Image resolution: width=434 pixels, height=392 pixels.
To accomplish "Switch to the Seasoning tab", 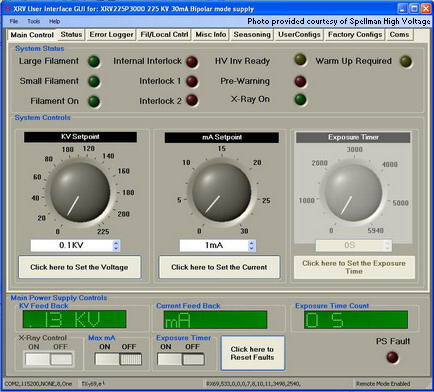I will pos(252,34).
